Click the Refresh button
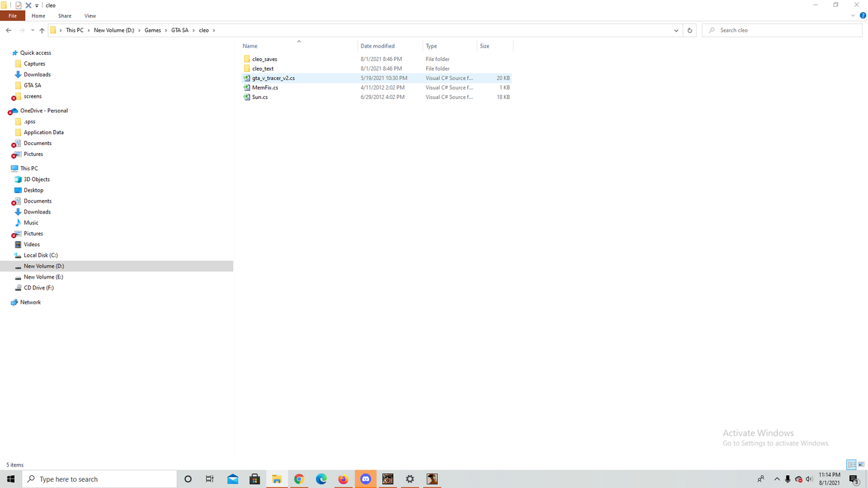This screenshot has height=488, width=868. pos(690,30)
